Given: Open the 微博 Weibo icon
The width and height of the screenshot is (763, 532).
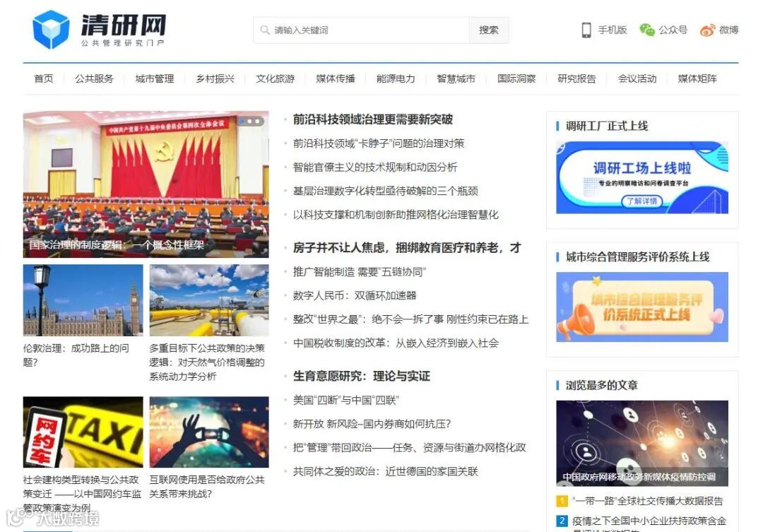Looking at the screenshot, I should (707, 30).
